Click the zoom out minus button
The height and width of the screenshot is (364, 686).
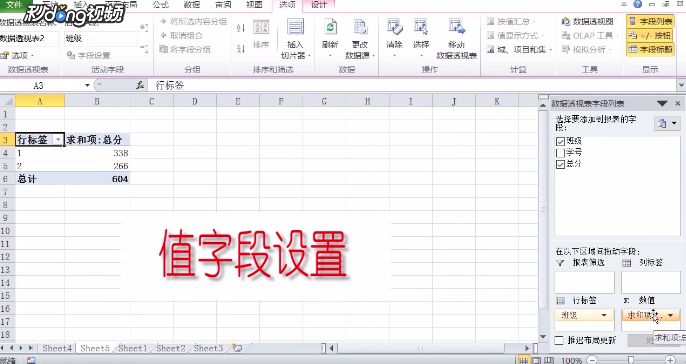[592, 360]
